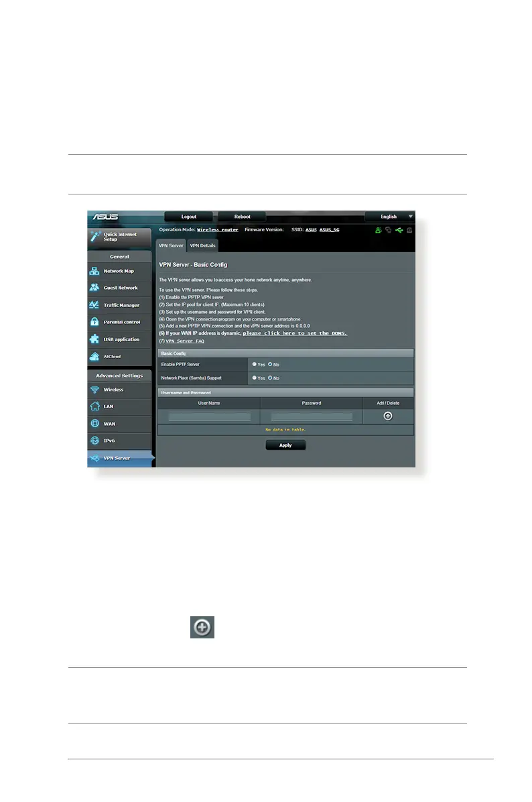This screenshot has height=802, width=532.
Task: Click the ASUS logo
Action: click(x=105, y=217)
